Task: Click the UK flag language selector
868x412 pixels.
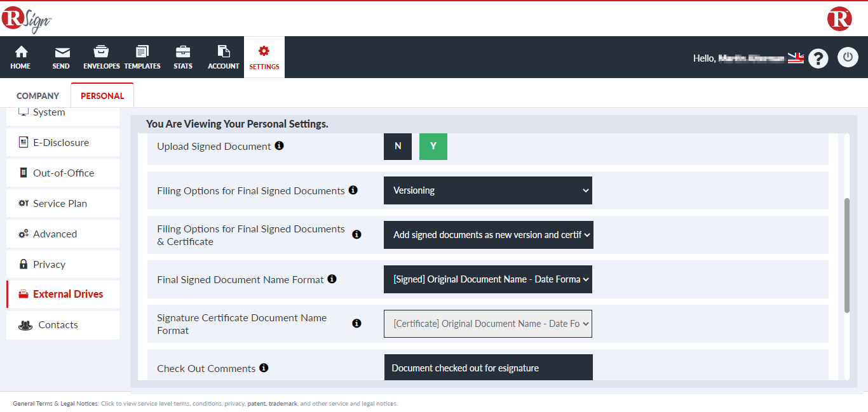Action: (x=796, y=58)
